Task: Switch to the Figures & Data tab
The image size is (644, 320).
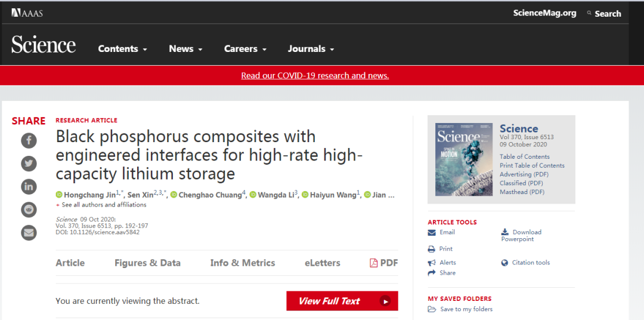Action: click(x=147, y=263)
